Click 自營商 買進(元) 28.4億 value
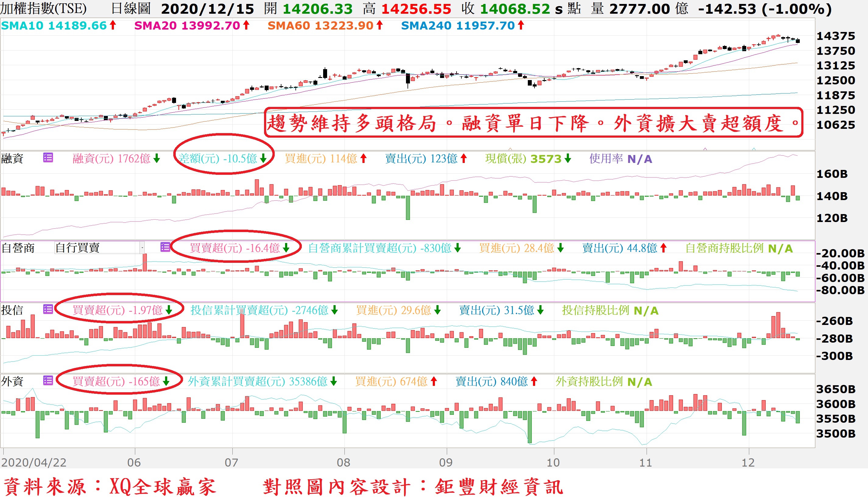This screenshot has width=868, height=504. coord(517,248)
